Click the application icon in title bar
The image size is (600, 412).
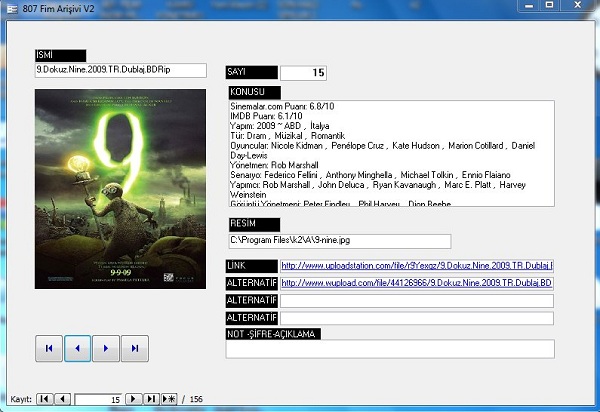[13, 8]
